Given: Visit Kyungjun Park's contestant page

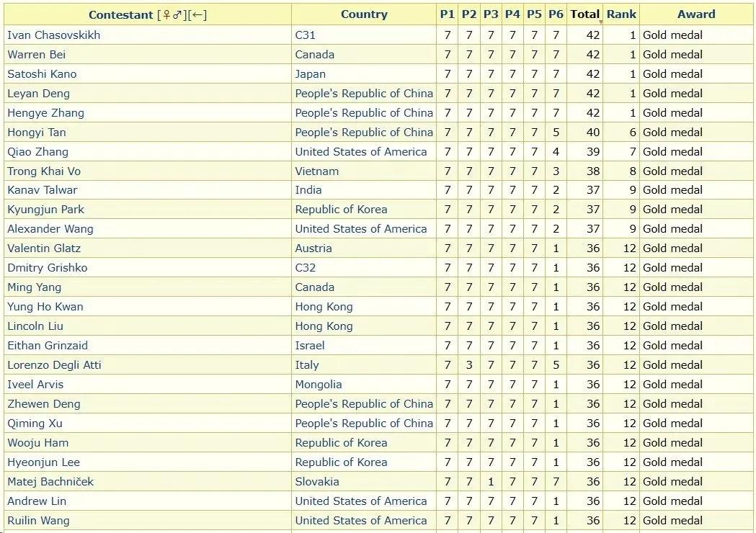Looking at the screenshot, I should [46, 210].
